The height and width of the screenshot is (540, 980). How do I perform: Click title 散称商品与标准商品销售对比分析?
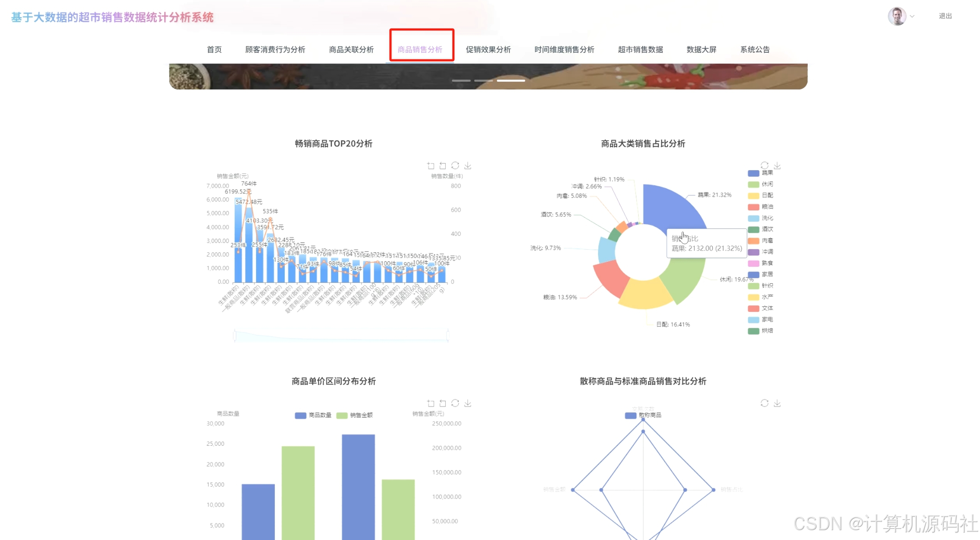coord(643,381)
